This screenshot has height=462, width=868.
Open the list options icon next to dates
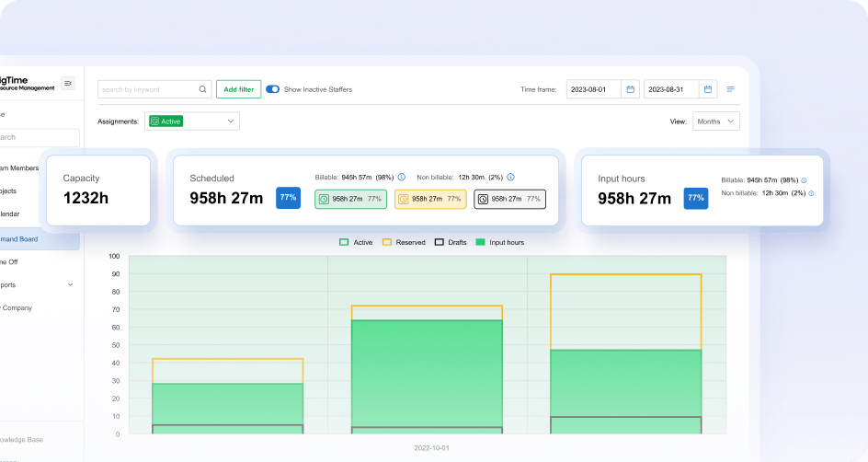[731, 89]
